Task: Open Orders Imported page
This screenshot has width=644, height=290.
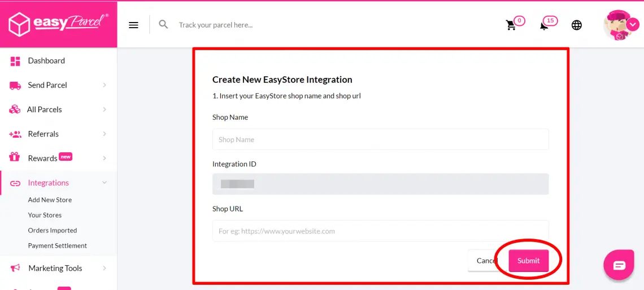Action: tap(53, 230)
